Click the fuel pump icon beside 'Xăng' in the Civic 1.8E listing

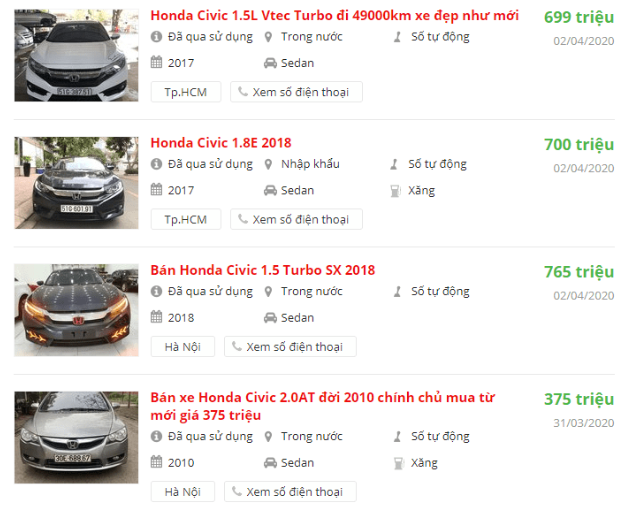click(395, 191)
